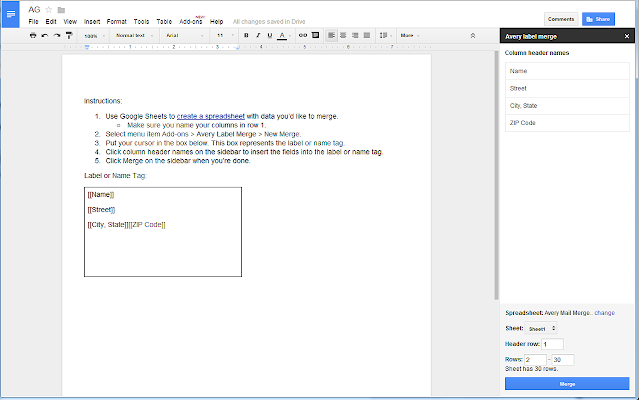Click the Undo icon
The image size is (640, 400).
point(45,36)
